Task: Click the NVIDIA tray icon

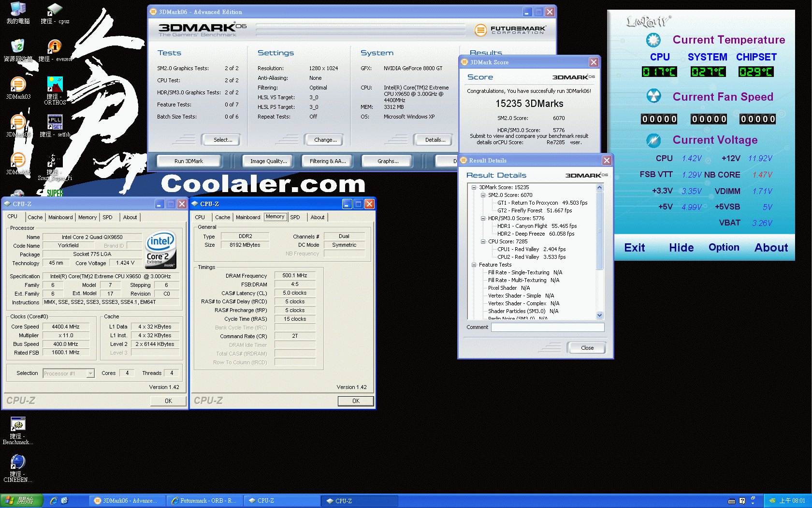Action: tap(772, 501)
